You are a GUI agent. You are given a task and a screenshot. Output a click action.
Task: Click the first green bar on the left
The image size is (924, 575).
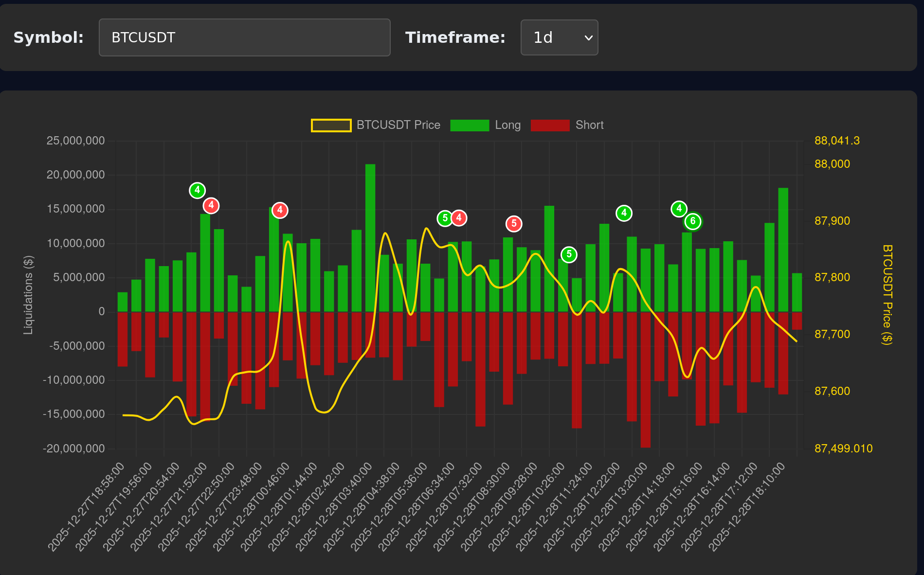tap(123, 302)
